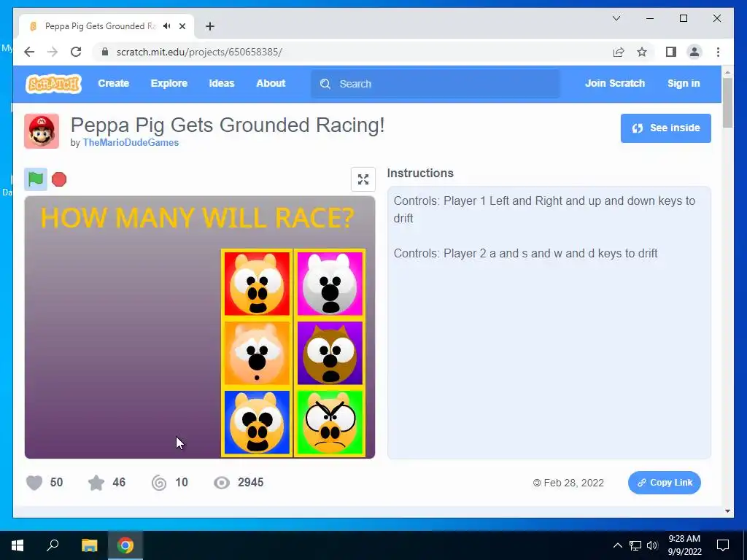Select the Peppa Pig Gets Grounded tab
Viewport: 747px width, 560px height.
pyautogui.click(x=107, y=26)
